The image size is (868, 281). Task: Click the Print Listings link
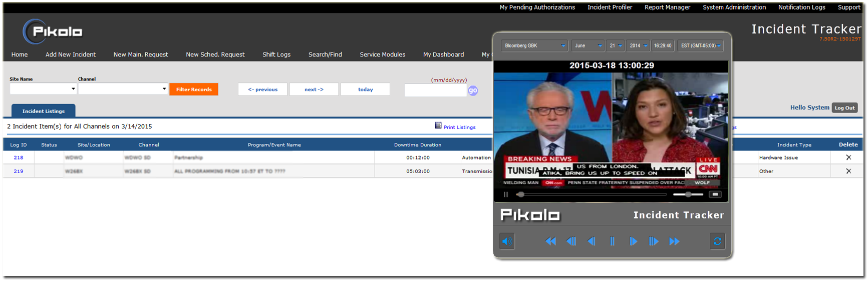[459, 127]
